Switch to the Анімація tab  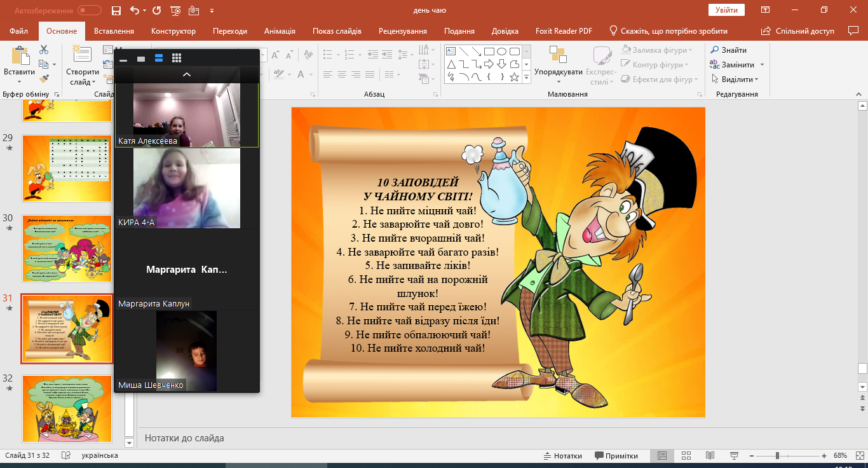pyautogui.click(x=280, y=31)
